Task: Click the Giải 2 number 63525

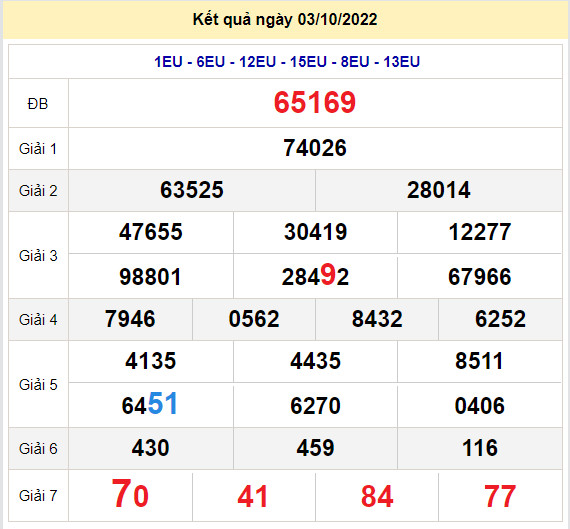Action: [192, 190]
